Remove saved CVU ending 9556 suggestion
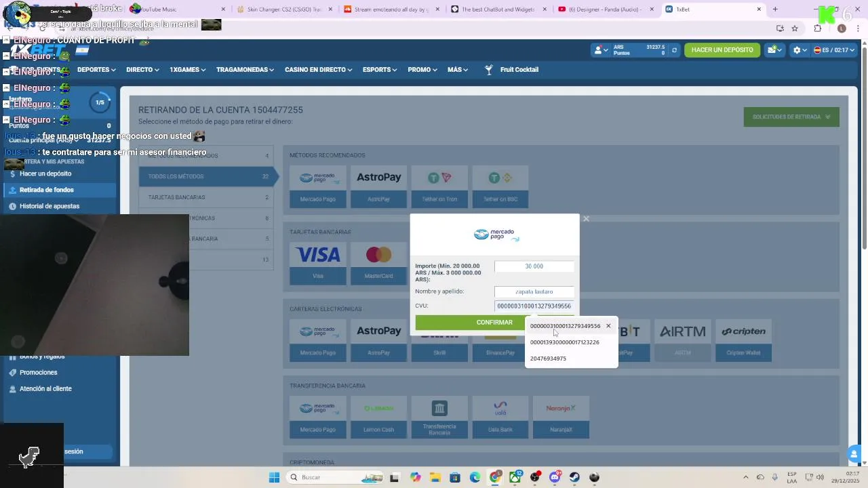This screenshot has width=868, height=488. [608, 326]
